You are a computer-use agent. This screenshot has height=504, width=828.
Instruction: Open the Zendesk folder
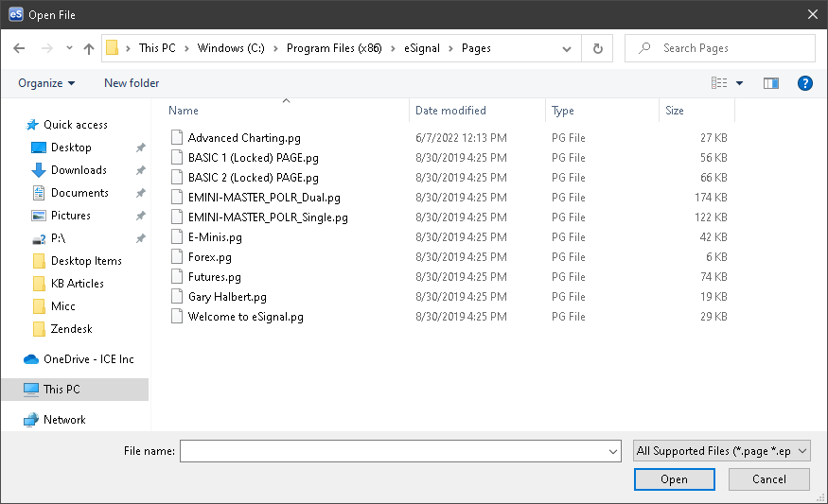[71, 329]
